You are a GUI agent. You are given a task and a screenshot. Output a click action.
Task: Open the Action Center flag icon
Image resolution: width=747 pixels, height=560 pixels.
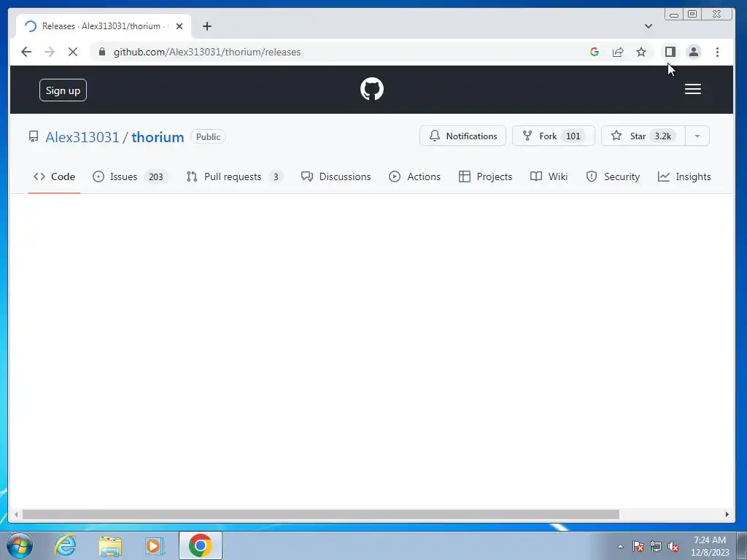click(x=638, y=547)
